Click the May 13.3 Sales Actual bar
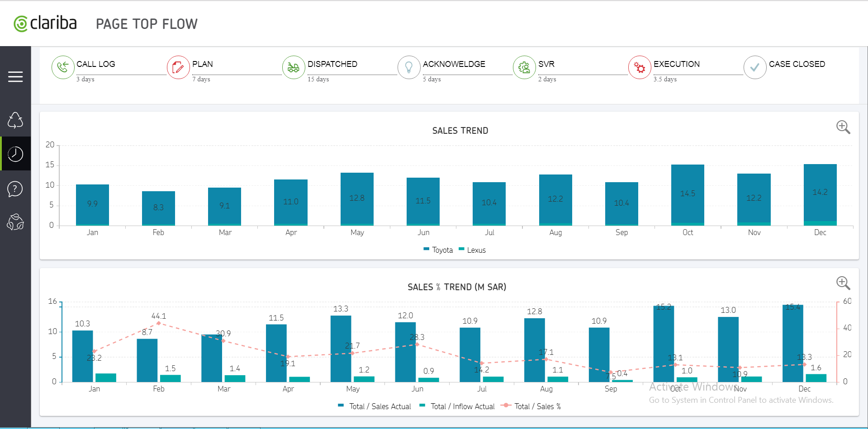The height and width of the screenshot is (429, 868). pos(341,349)
